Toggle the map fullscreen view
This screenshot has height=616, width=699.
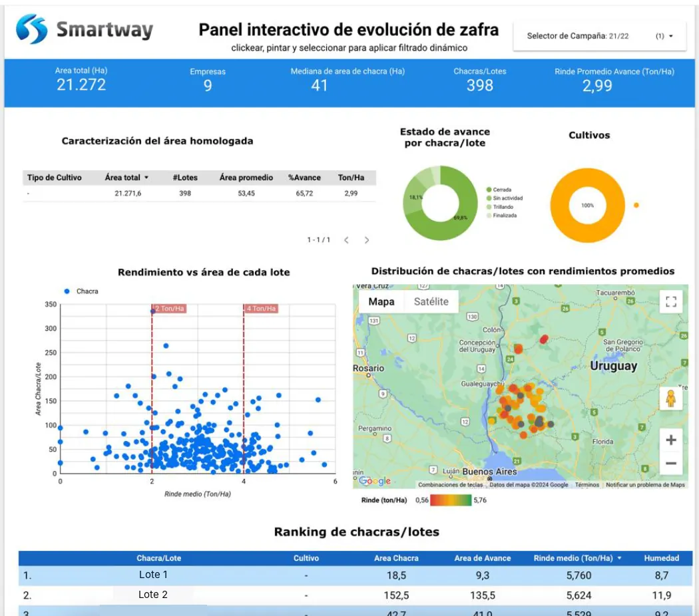pos(671,301)
